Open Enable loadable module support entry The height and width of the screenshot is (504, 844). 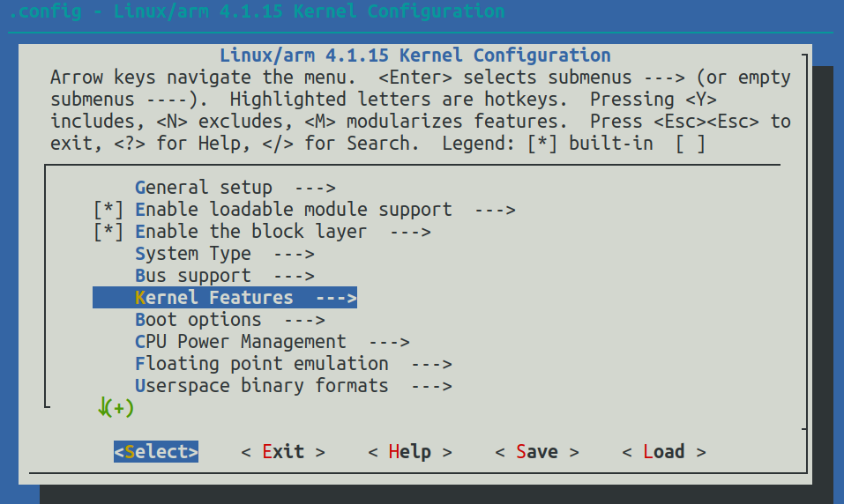point(325,210)
